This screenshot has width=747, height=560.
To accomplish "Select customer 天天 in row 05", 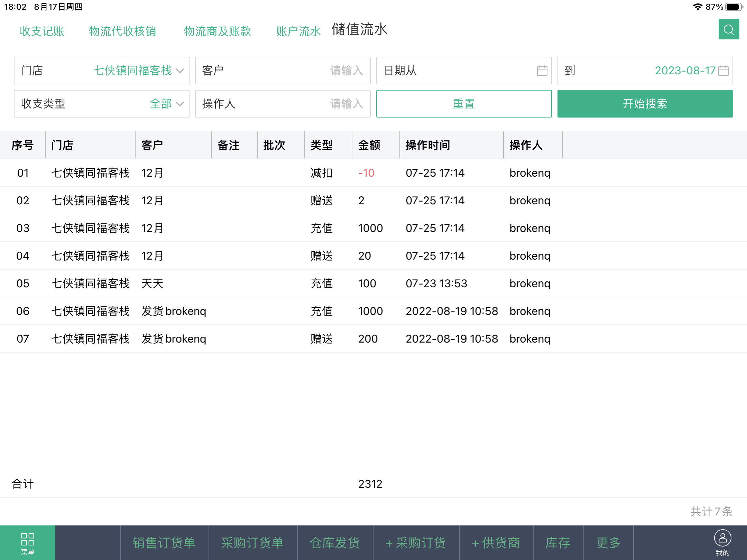I will [x=152, y=283].
